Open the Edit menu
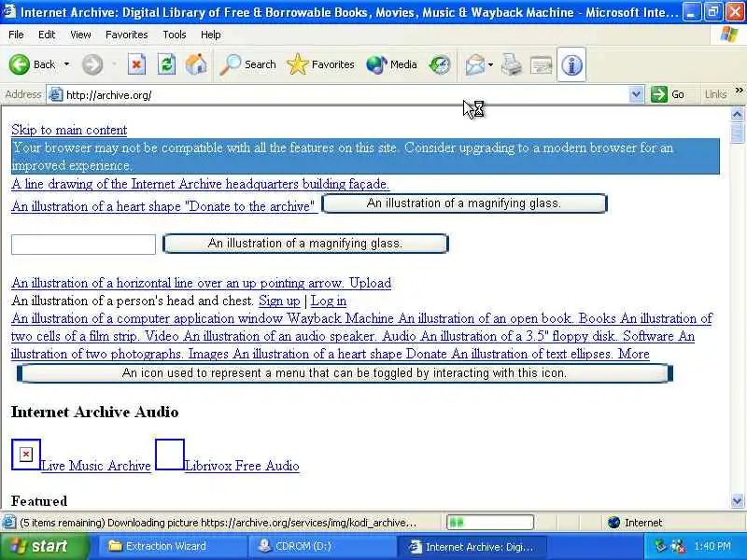 coord(47,35)
